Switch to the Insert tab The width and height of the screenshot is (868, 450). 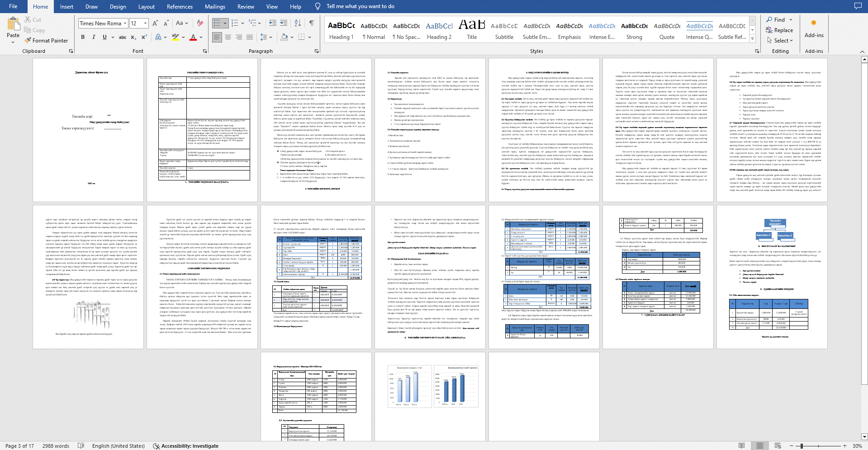click(x=66, y=6)
